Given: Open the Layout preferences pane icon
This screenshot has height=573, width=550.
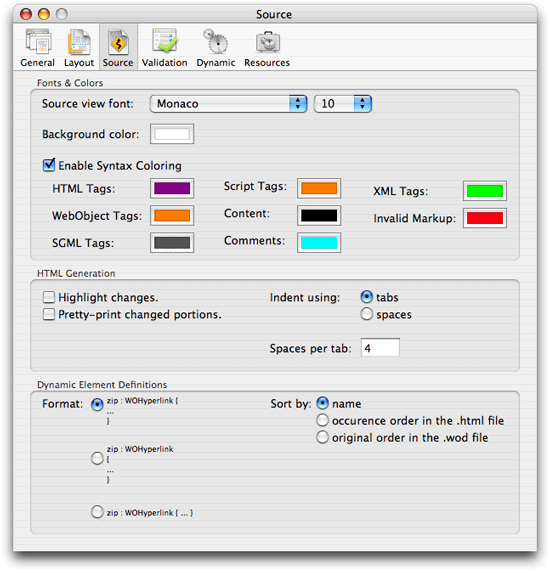Looking at the screenshot, I should [79, 42].
